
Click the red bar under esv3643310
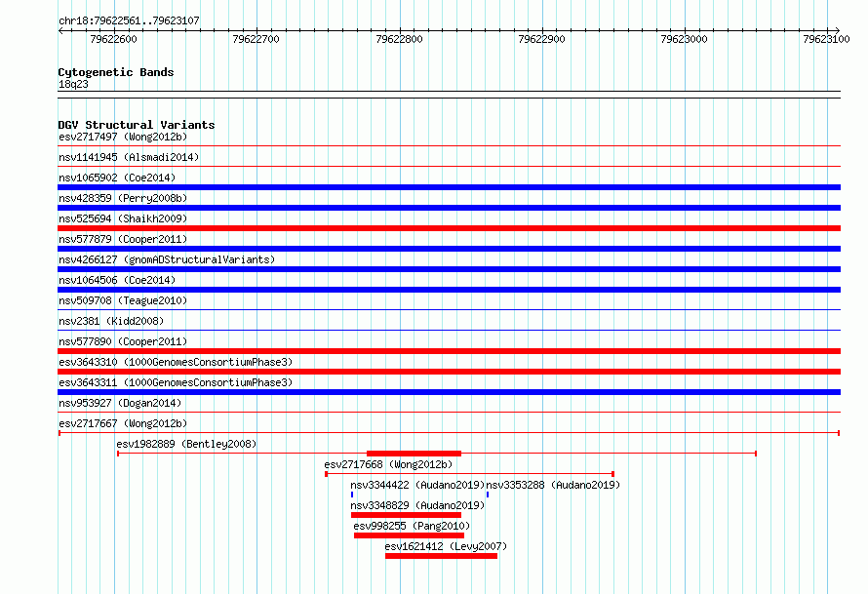pyautogui.click(x=449, y=372)
